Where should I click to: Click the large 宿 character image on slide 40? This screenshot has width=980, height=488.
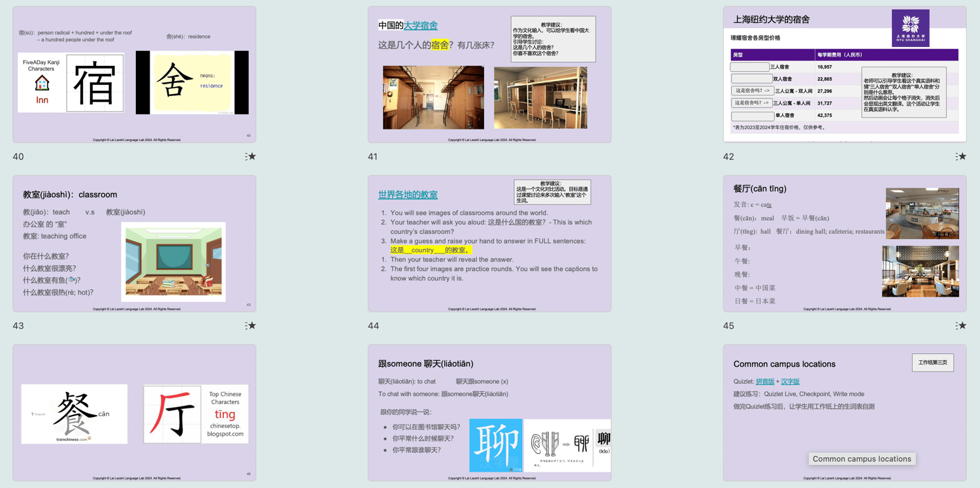pyautogui.click(x=95, y=83)
